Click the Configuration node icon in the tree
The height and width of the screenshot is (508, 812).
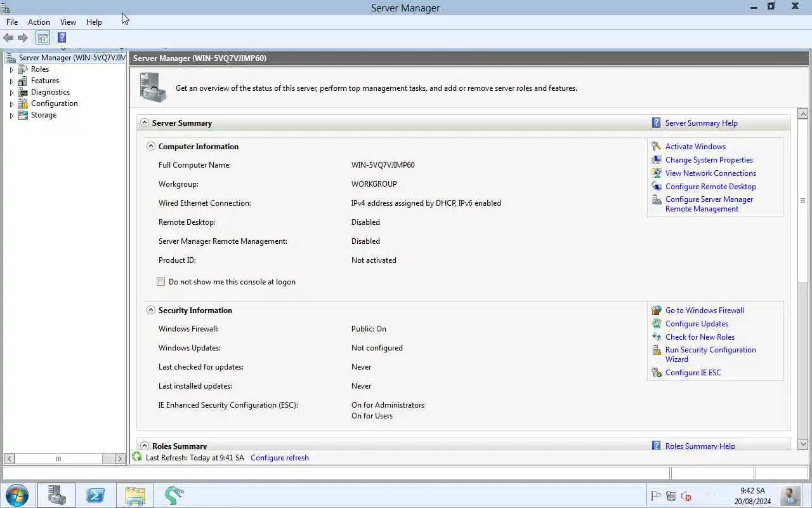pyautogui.click(x=23, y=104)
